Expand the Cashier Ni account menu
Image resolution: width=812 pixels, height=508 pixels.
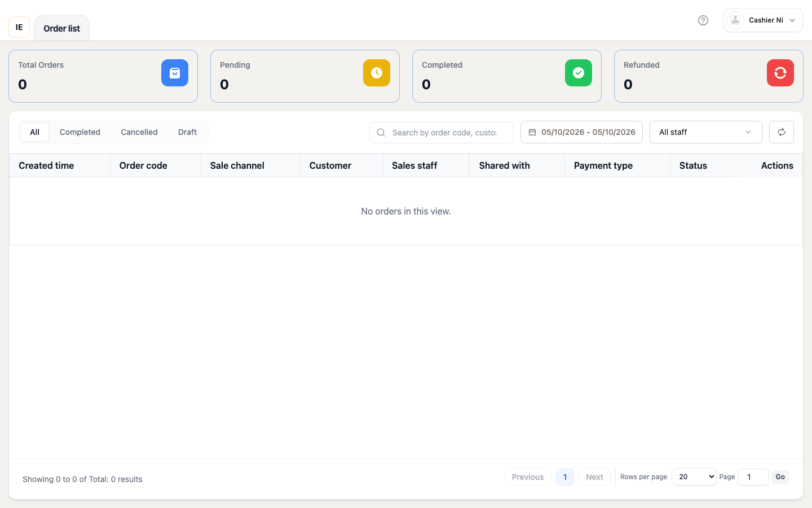763,20
